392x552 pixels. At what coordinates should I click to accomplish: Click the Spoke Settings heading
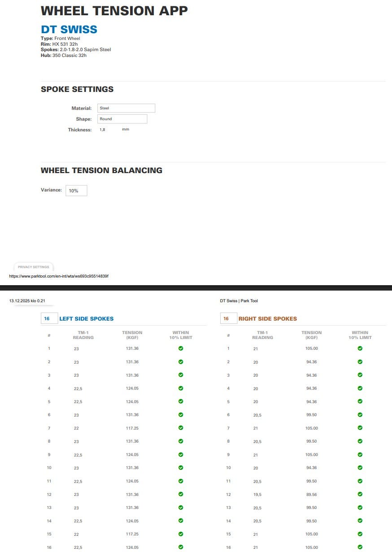point(77,89)
